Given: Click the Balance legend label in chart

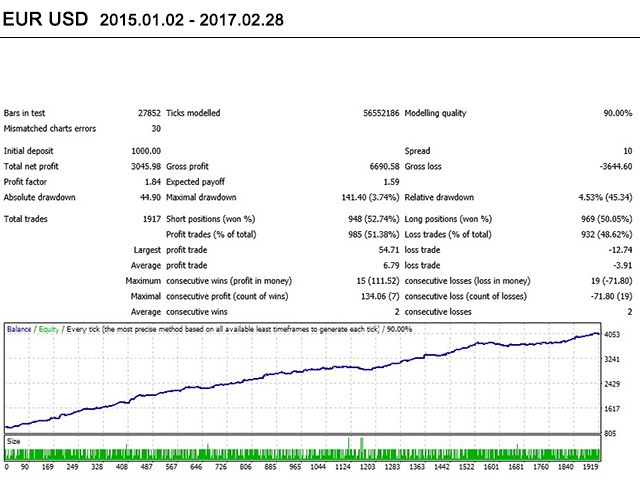Looking at the screenshot, I should (x=19, y=329).
